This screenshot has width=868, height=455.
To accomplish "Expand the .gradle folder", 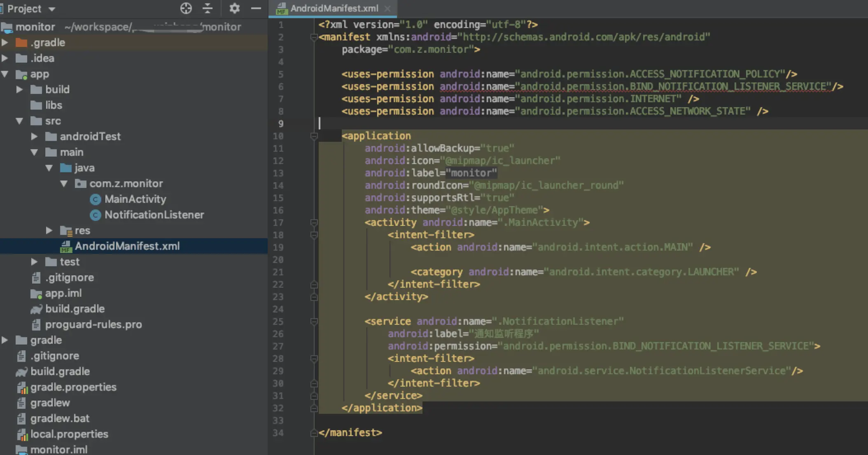I will (5, 42).
